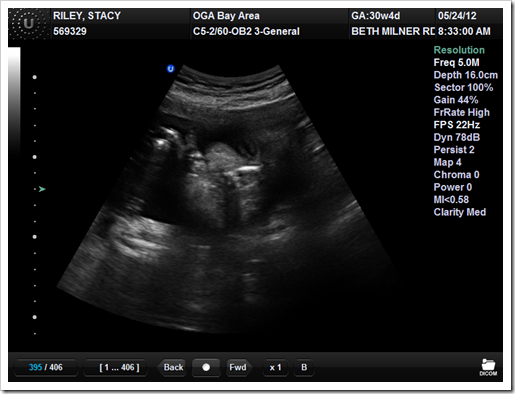Viewport: 515px width, 394px height.
Task: Click the Dyn 78dB setting
Action: click(457, 137)
